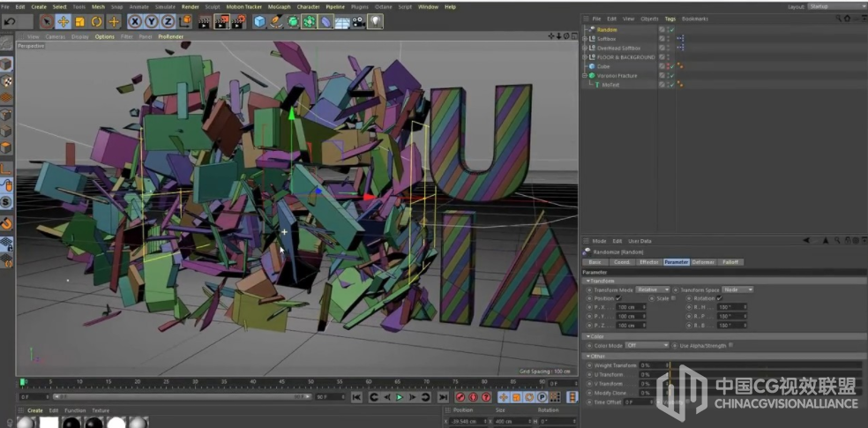Click the R . H value field
This screenshot has width=868, height=428.
point(732,307)
